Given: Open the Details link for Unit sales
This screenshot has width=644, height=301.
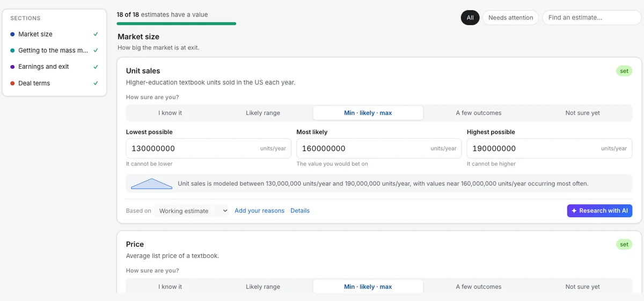Looking at the screenshot, I should point(300,211).
